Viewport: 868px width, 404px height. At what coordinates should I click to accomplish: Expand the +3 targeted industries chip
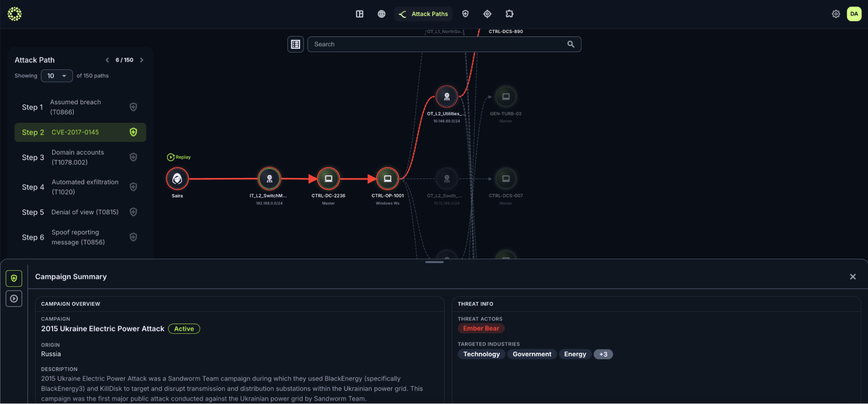tap(603, 354)
